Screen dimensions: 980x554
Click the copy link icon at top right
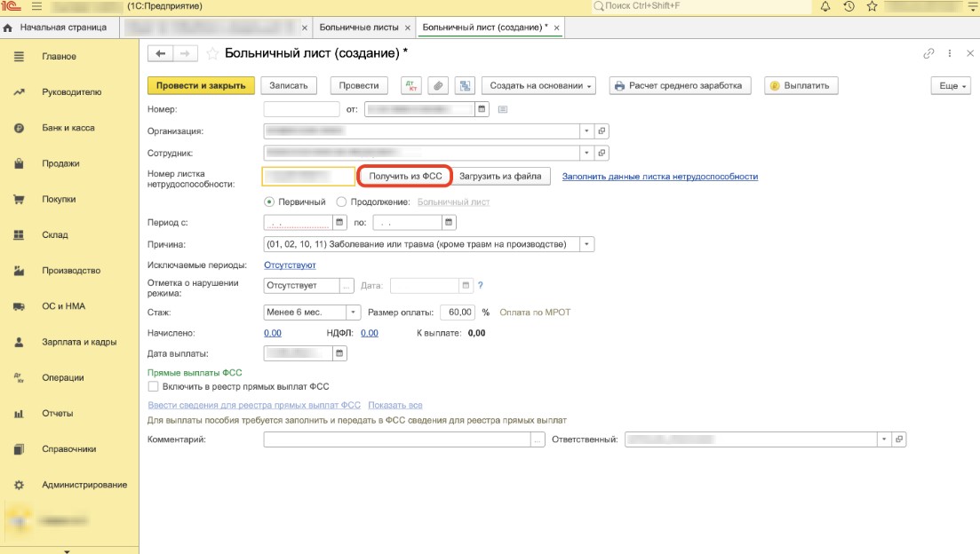point(929,53)
